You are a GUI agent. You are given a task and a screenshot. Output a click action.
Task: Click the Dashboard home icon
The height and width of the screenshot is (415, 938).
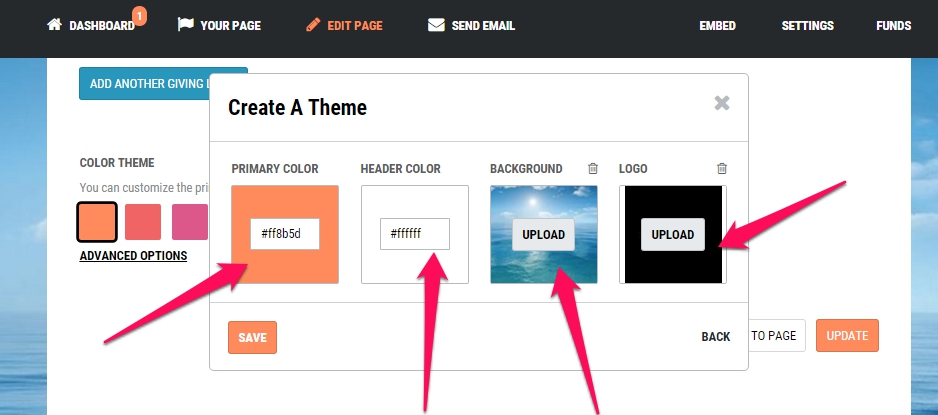(x=54, y=25)
